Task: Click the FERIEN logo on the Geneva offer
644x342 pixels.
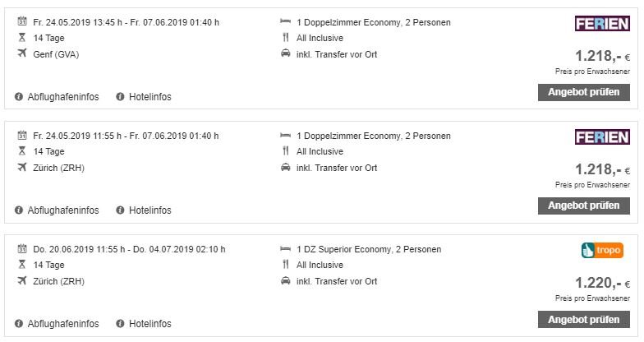Action: pyautogui.click(x=602, y=23)
